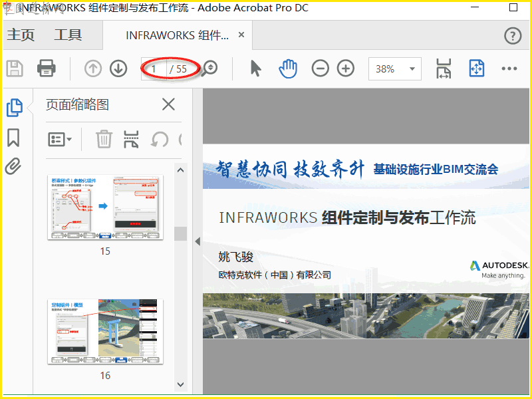Print the document with the printer icon
This screenshot has width=532, height=399.
click(46, 68)
